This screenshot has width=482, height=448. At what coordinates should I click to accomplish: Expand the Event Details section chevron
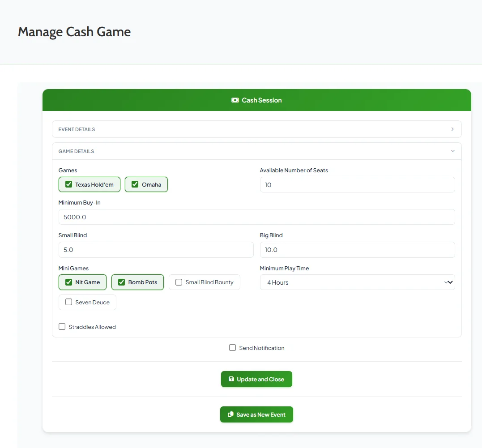[x=452, y=129]
